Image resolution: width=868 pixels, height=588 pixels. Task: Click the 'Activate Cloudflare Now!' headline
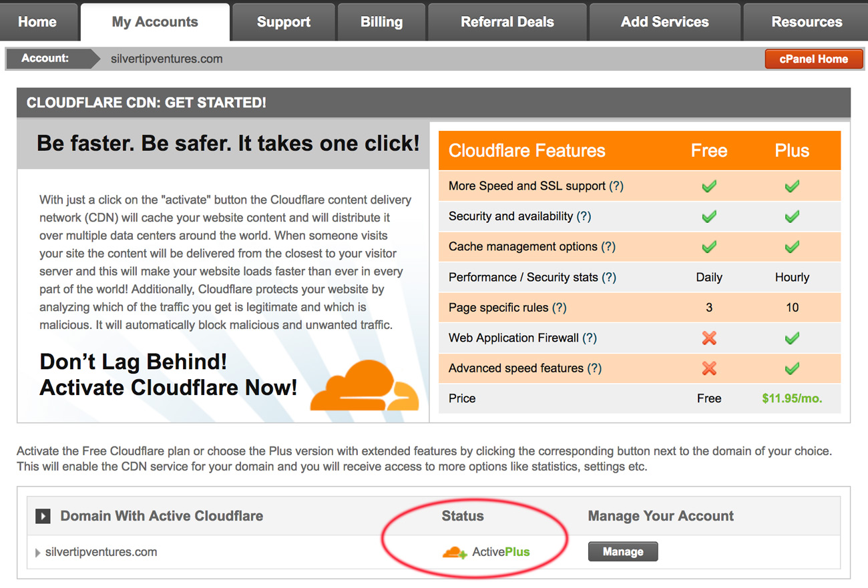168,388
